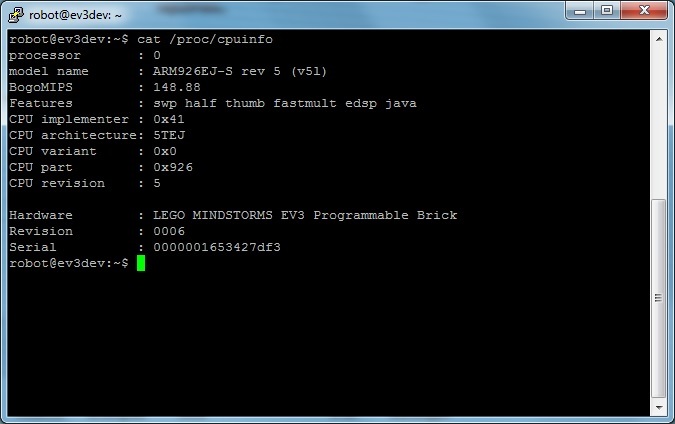The width and height of the screenshot is (675, 424).
Task: Click the green terminal cursor block
Action: pyautogui.click(x=141, y=263)
